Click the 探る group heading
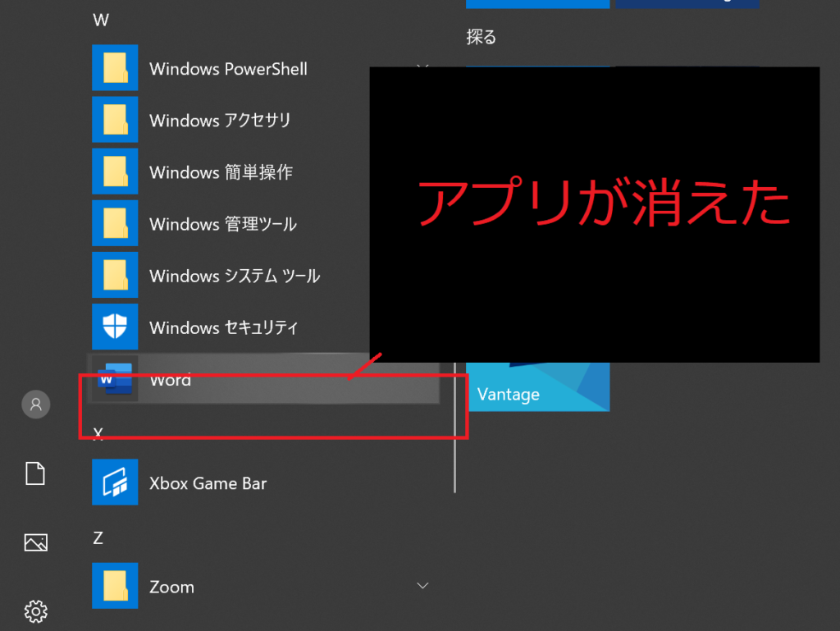 click(x=481, y=37)
